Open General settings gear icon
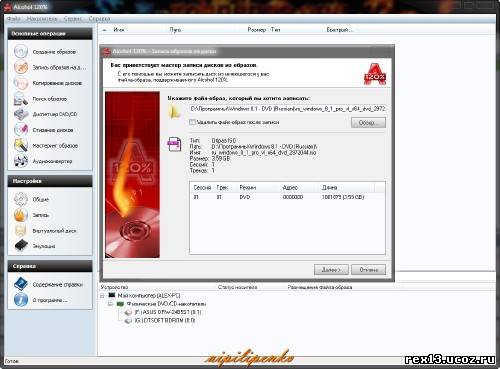This screenshot has height=369, width=500. click(x=21, y=199)
